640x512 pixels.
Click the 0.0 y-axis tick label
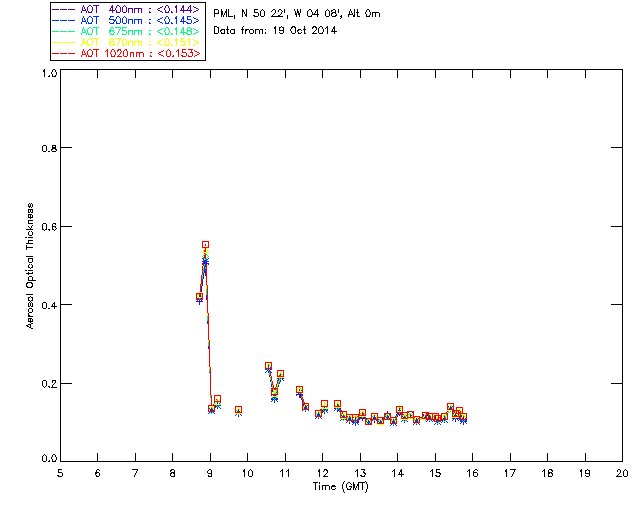point(49,459)
